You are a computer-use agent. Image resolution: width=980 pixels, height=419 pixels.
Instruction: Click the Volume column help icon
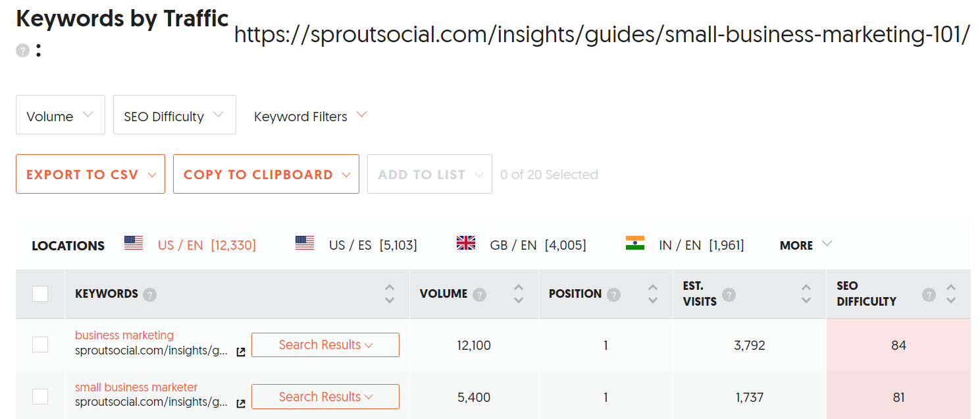click(479, 294)
